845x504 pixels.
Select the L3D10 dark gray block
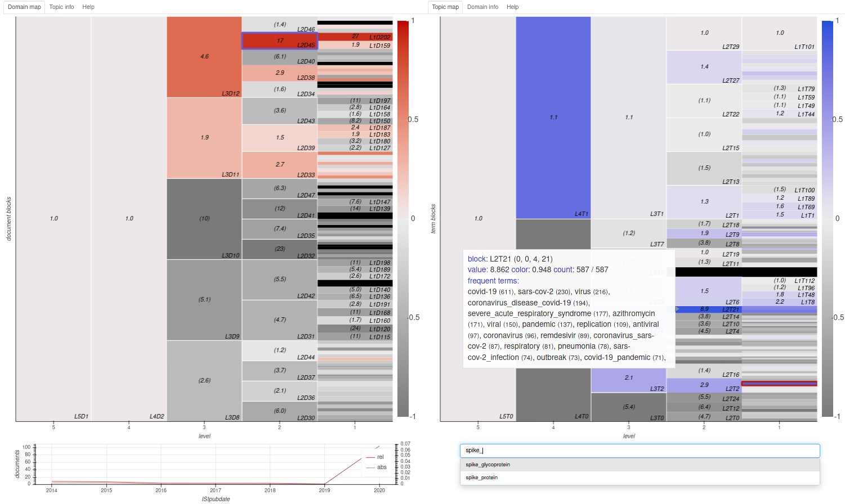[204, 219]
